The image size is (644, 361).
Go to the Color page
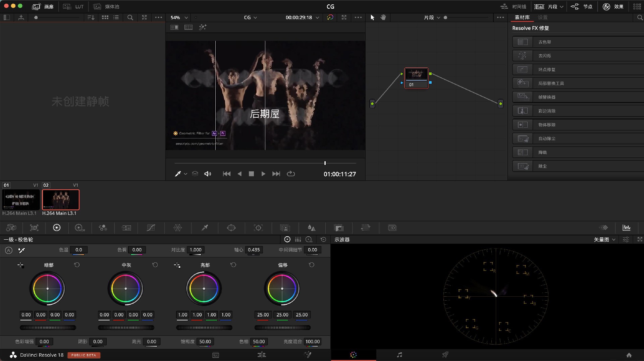click(354, 355)
